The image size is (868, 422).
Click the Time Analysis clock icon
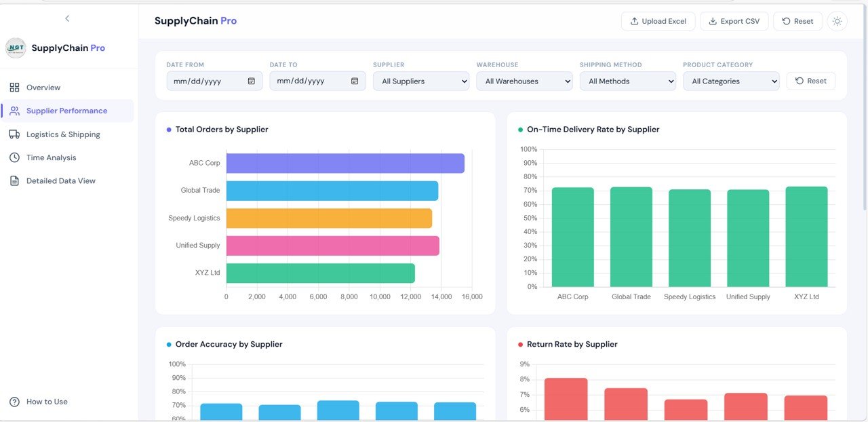point(14,157)
